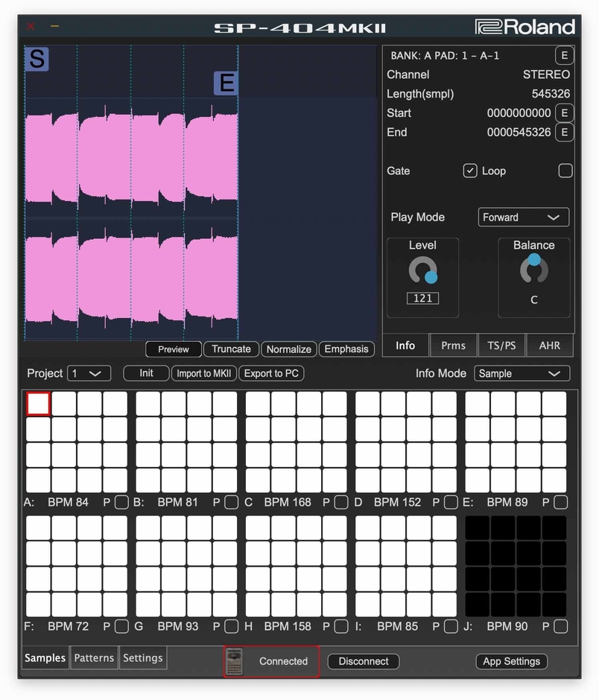Edit the Start value via its E button
599x700 pixels.
tap(564, 112)
